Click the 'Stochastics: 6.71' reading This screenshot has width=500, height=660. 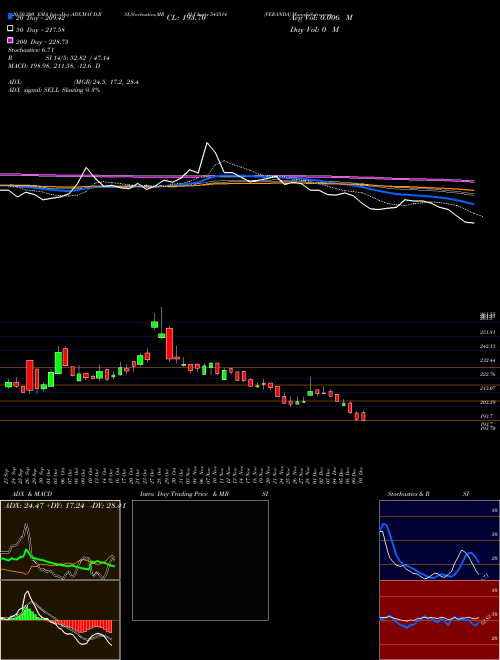click(31, 50)
